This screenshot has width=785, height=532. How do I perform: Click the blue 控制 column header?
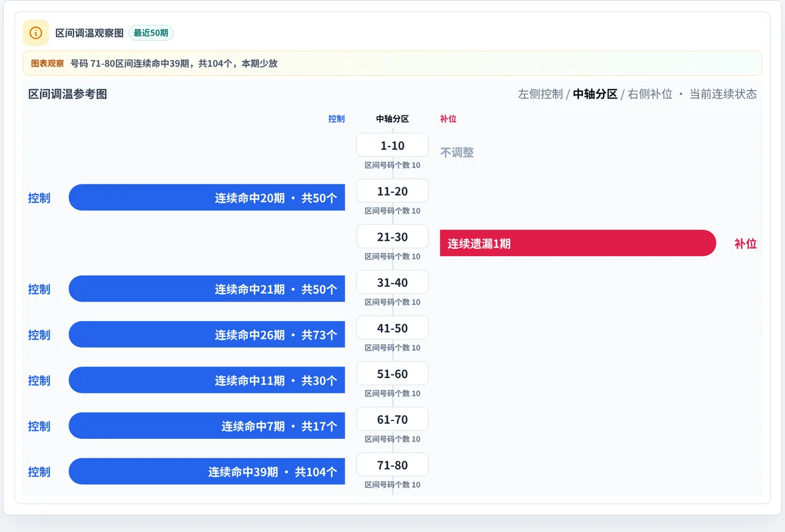pos(337,119)
